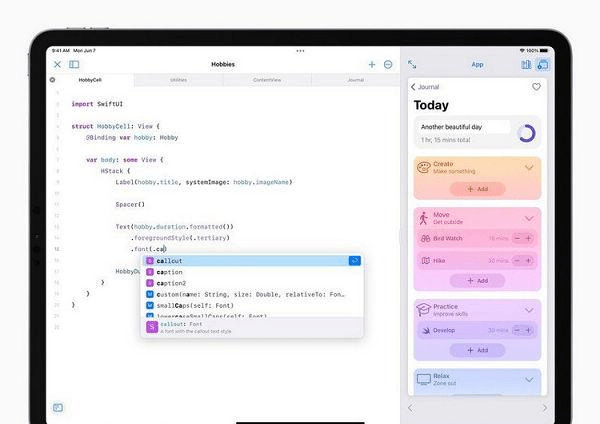Switch to the ContentView tab
Image resolution: width=600 pixels, height=424 pixels.
pyautogui.click(x=267, y=80)
